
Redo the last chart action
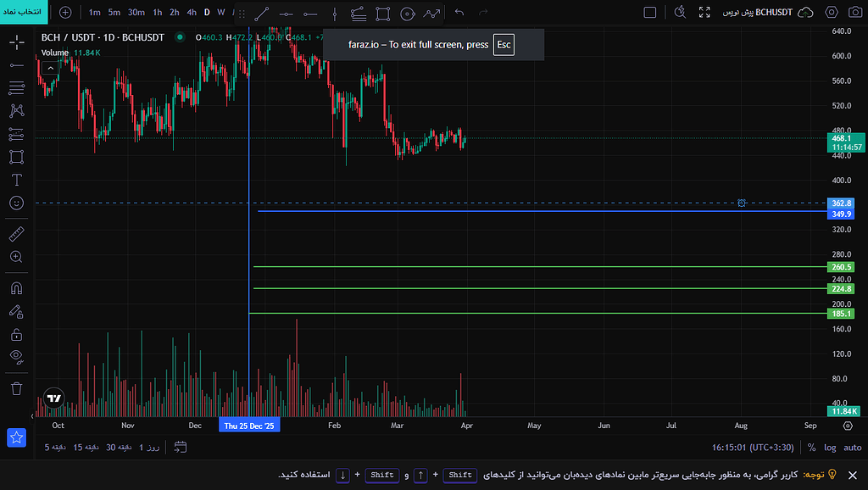[x=483, y=12]
